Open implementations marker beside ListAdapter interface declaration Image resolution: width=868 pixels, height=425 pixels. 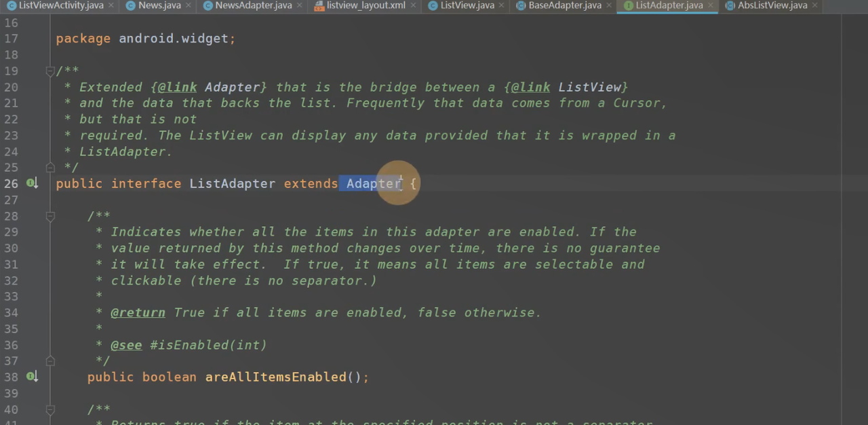coord(32,183)
